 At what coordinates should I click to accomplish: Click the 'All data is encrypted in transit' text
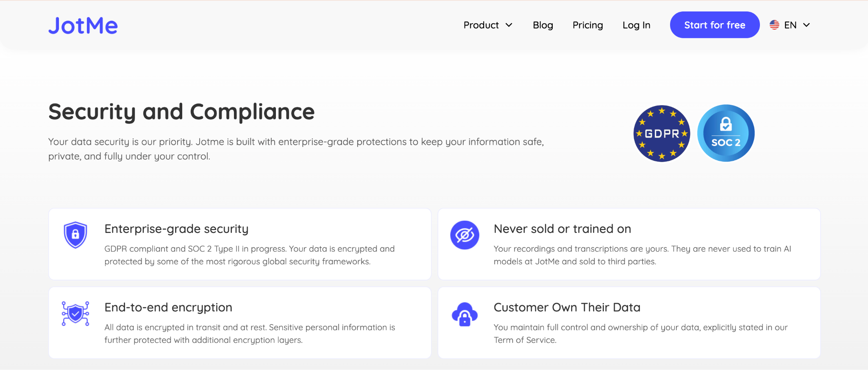(250, 334)
